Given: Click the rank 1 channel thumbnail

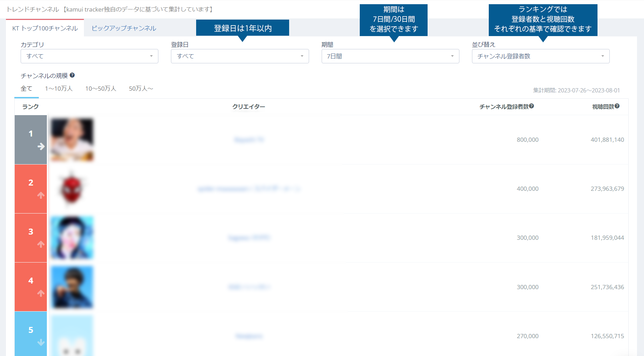Looking at the screenshot, I should tap(72, 140).
